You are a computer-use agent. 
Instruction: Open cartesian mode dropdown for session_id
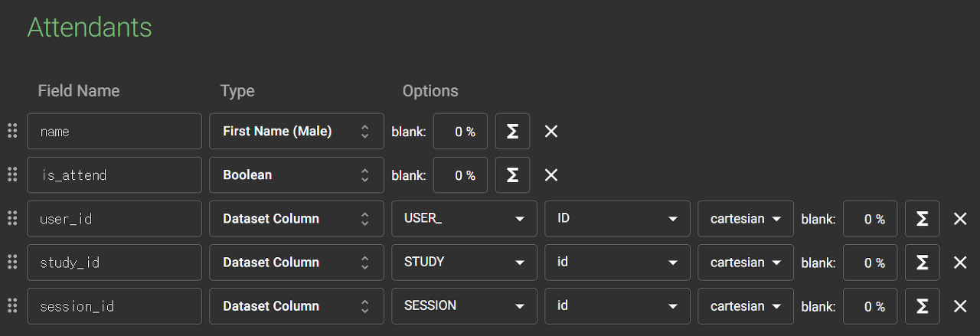tap(745, 306)
